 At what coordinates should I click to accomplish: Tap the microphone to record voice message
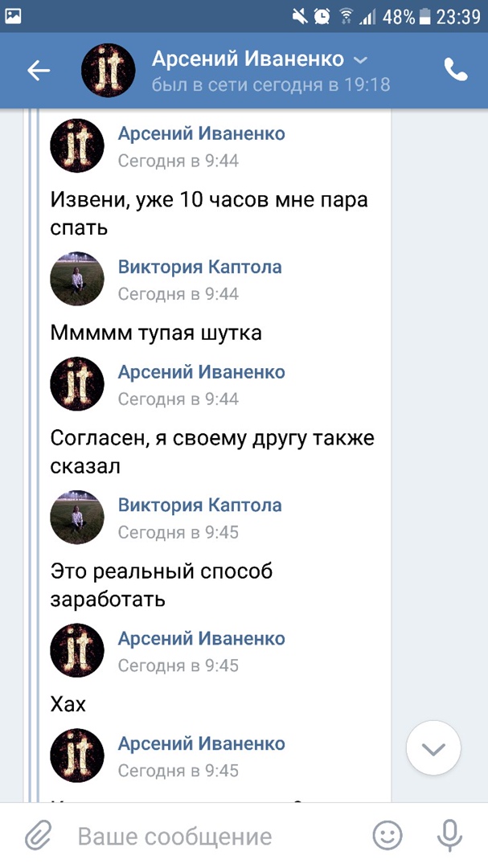pyautogui.click(x=449, y=837)
